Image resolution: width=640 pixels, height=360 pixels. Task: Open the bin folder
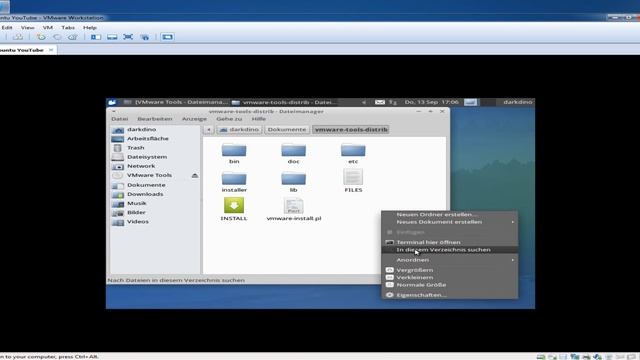(x=234, y=153)
